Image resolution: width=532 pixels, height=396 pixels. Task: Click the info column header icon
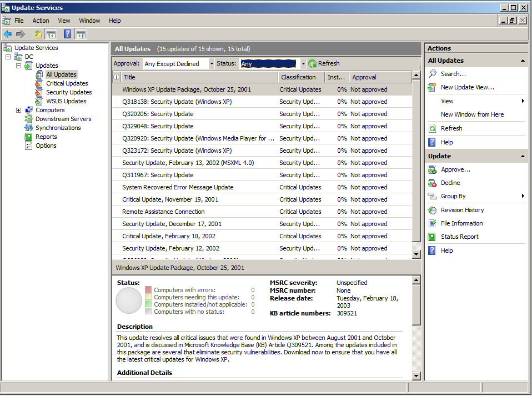(x=117, y=77)
